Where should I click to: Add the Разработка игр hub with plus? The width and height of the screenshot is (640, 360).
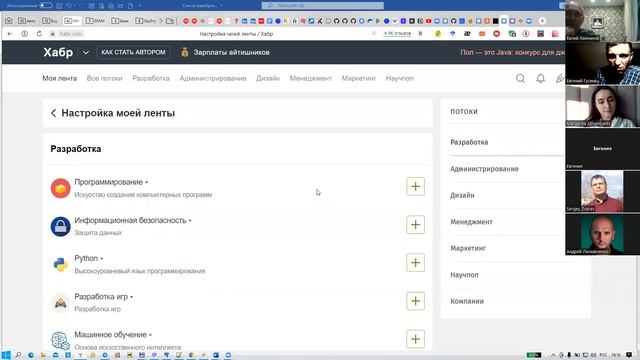pos(415,301)
